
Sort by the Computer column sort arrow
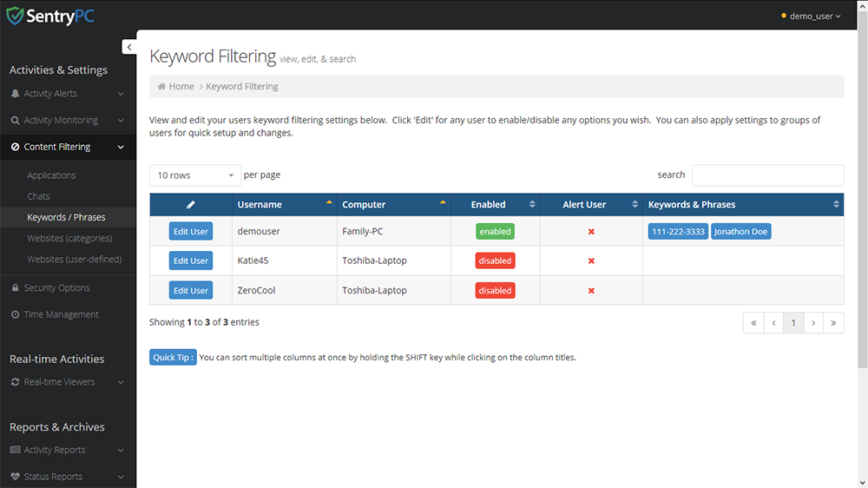click(443, 202)
